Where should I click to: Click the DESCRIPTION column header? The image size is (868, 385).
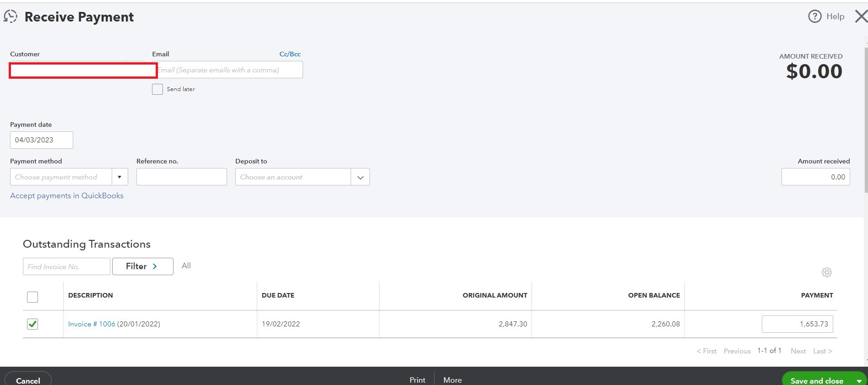pyautogui.click(x=91, y=295)
